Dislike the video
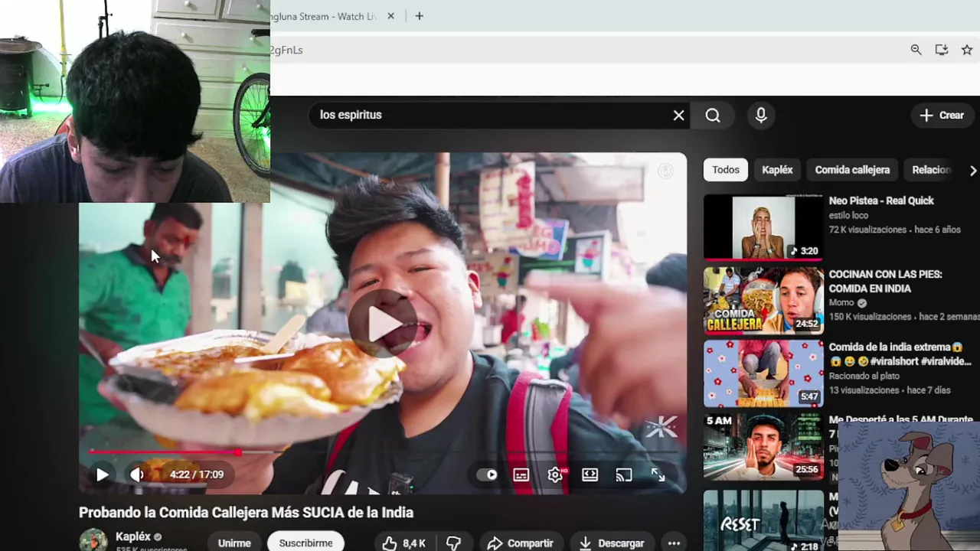Viewport: 980px width, 551px height. [453, 543]
